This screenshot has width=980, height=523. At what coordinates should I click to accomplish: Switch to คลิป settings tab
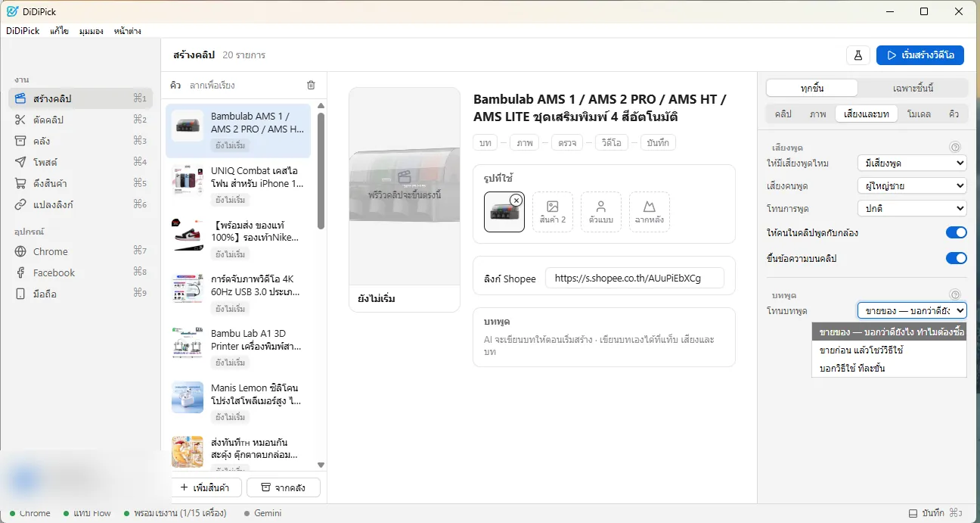coord(783,114)
